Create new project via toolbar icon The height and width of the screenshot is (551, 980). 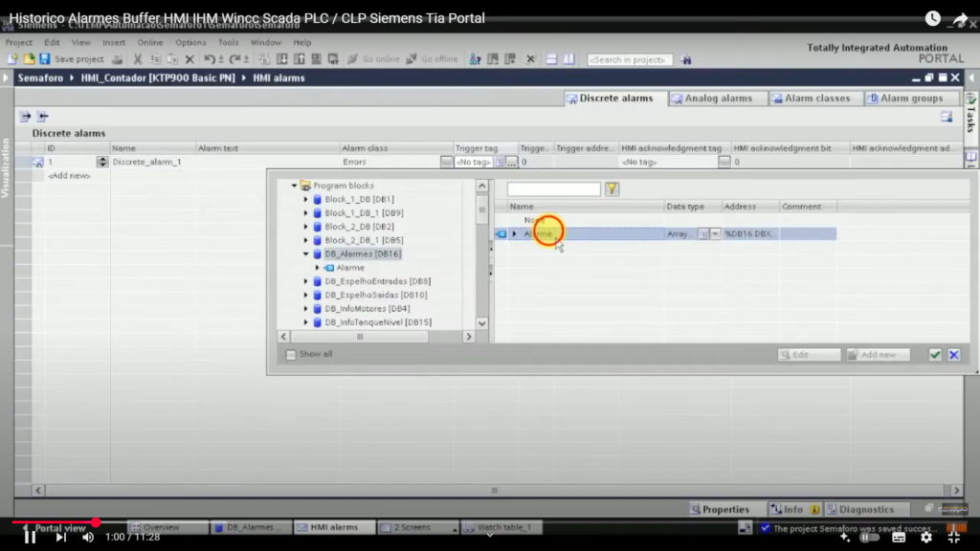11,58
